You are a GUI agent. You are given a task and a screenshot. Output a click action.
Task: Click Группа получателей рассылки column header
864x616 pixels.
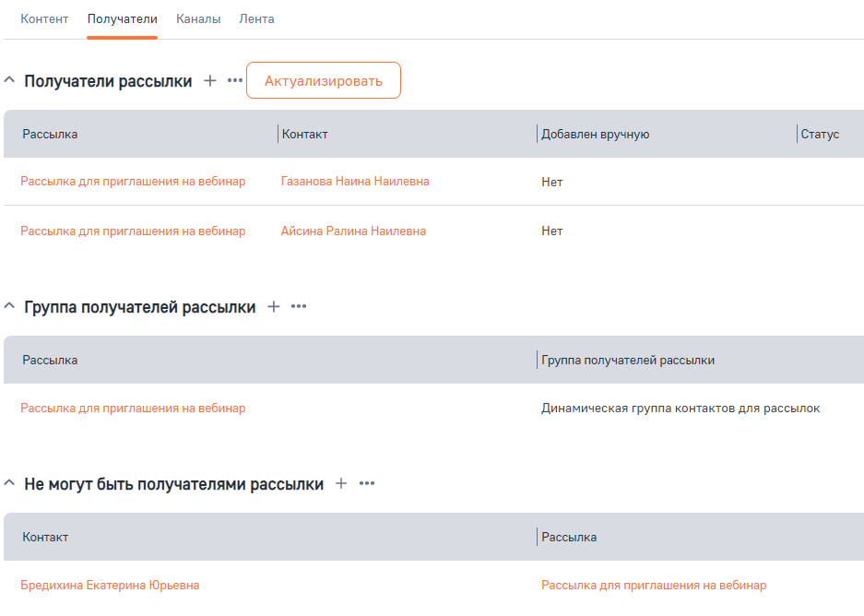point(628,360)
